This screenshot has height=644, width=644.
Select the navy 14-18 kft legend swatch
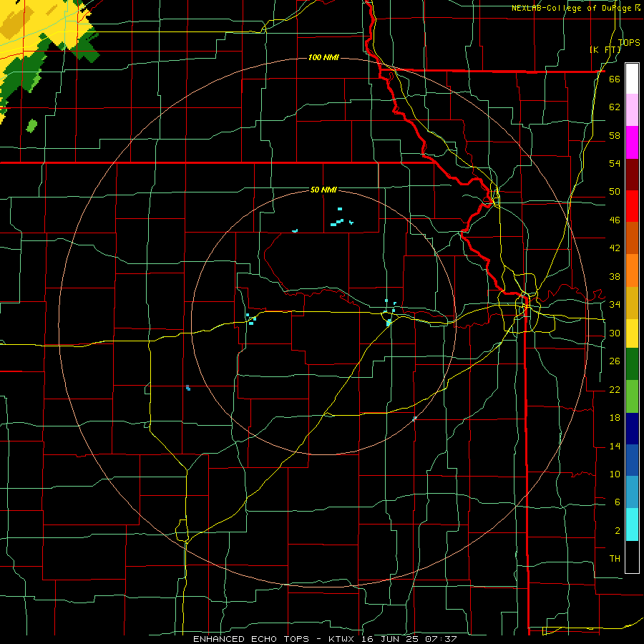632,429
